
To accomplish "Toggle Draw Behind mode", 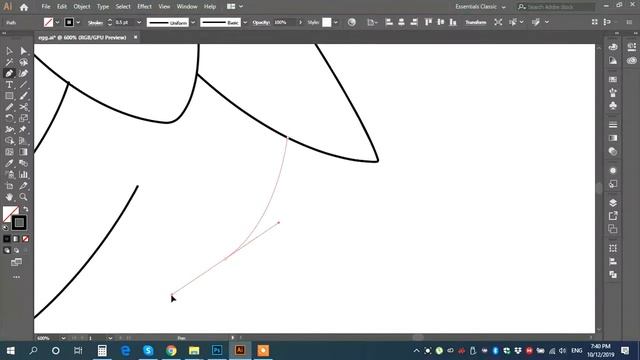I will pyautogui.click(x=16, y=250).
